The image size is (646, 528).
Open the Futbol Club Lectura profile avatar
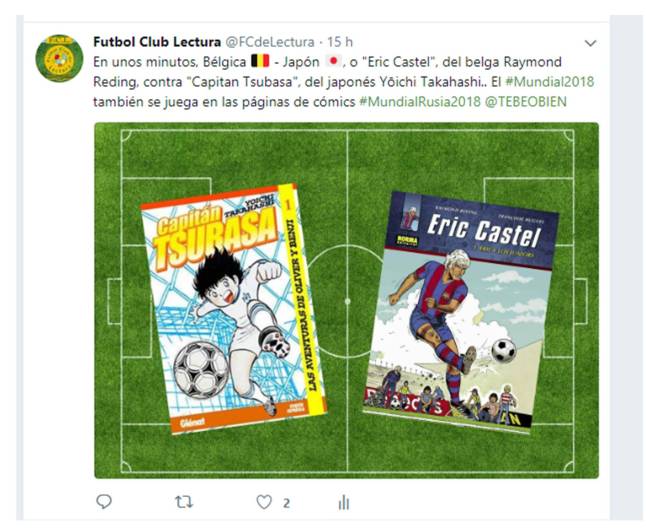coord(59,58)
